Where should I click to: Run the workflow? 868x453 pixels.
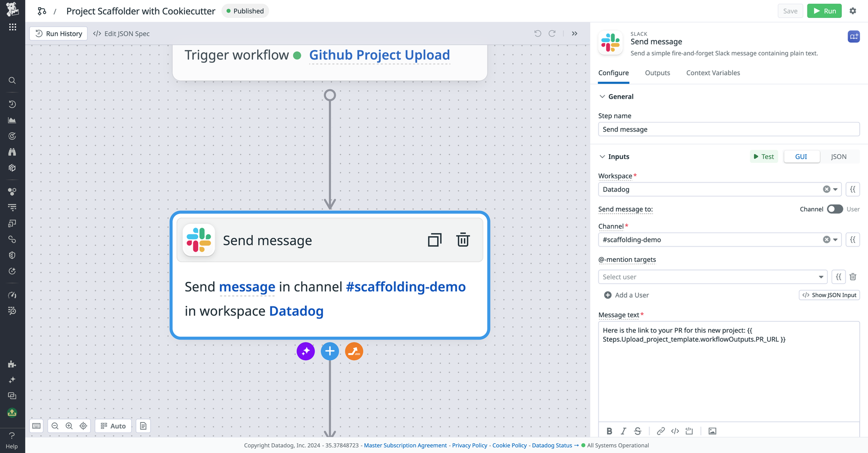[824, 11]
